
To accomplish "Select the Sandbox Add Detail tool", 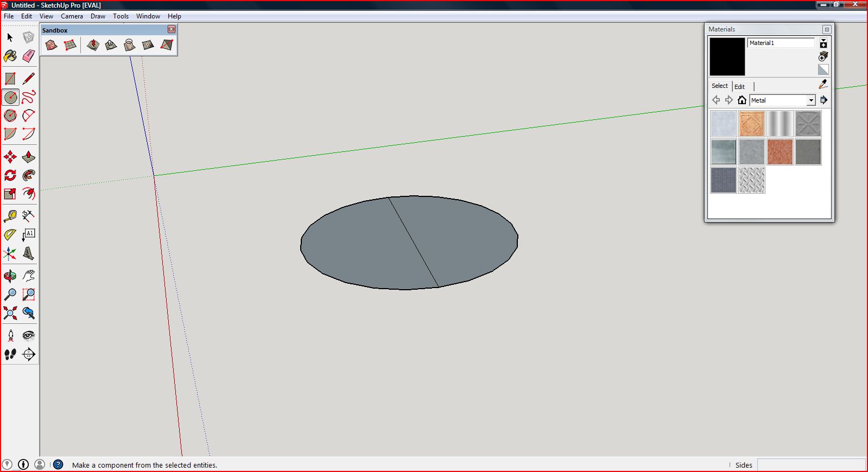I will click(148, 45).
